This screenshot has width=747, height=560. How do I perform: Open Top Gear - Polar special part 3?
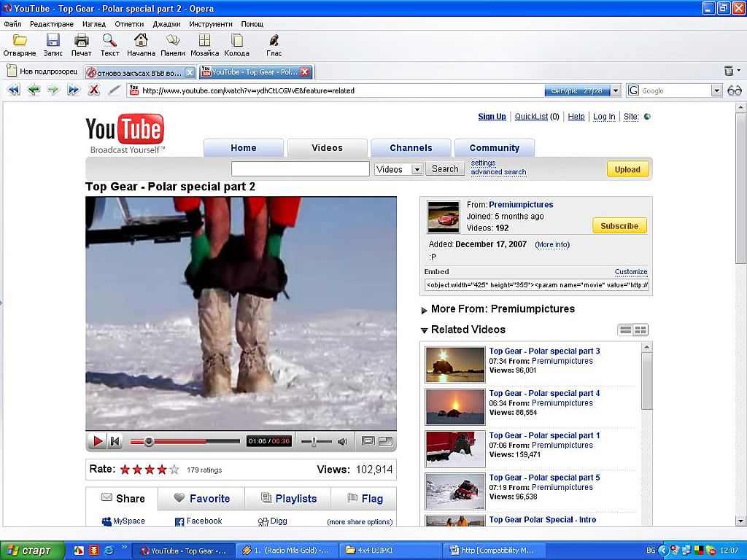pos(544,351)
